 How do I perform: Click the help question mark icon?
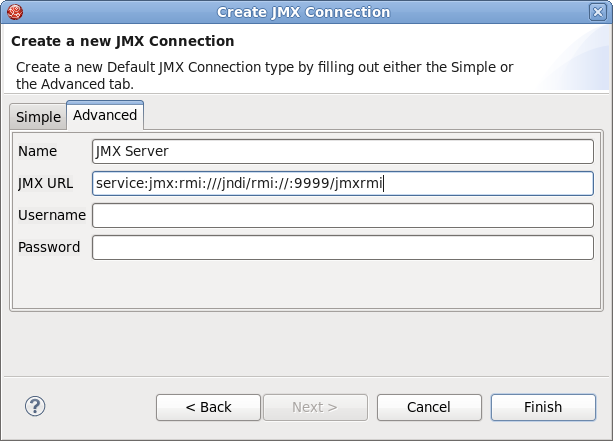(35, 407)
